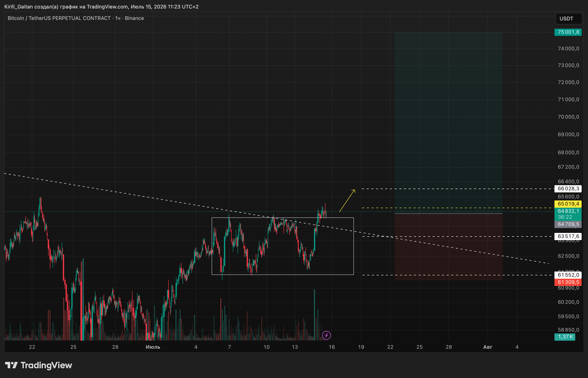Select the red stop-loss zone of long position
The image size is (588, 378).
click(x=449, y=247)
